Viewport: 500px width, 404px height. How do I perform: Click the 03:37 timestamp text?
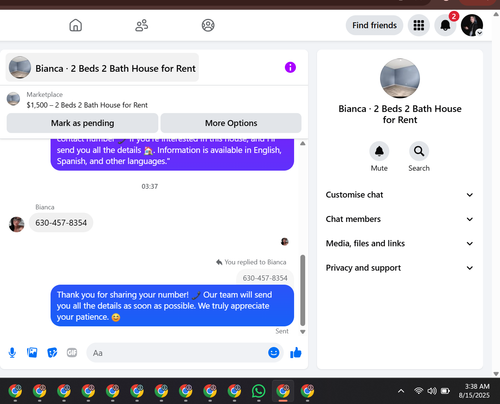(150, 186)
